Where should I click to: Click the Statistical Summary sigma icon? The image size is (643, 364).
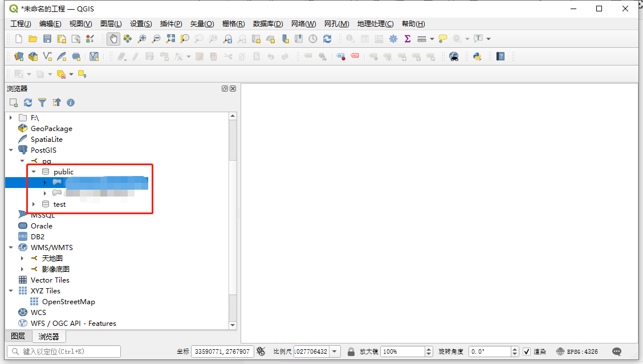coord(408,39)
